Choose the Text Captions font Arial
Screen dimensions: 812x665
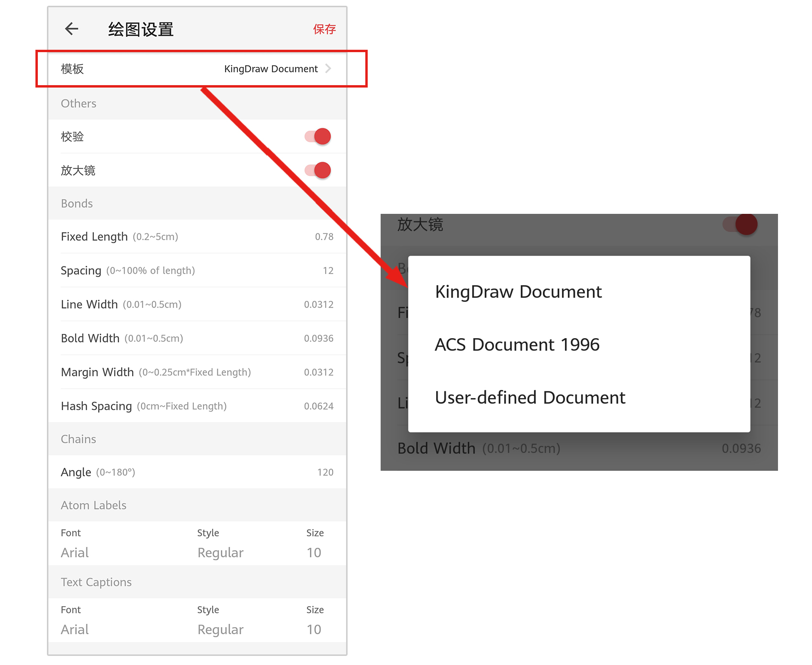coord(75,630)
